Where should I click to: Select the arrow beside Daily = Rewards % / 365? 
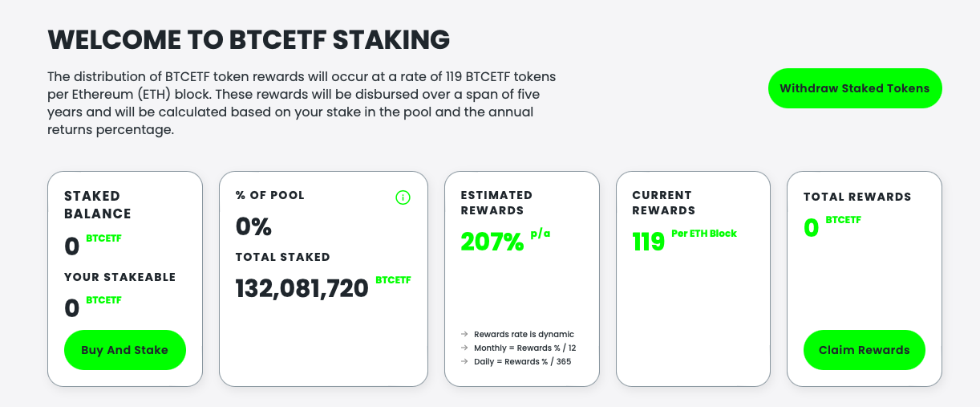point(464,361)
